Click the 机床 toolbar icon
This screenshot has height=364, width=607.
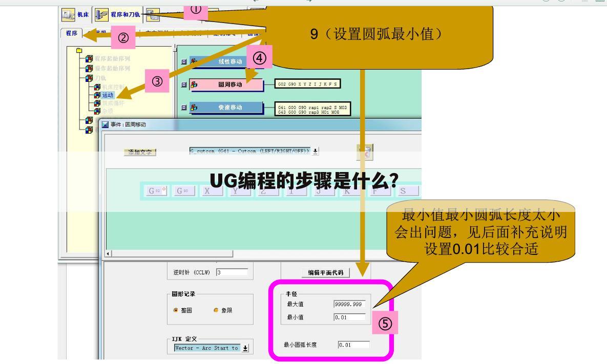[69, 14]
